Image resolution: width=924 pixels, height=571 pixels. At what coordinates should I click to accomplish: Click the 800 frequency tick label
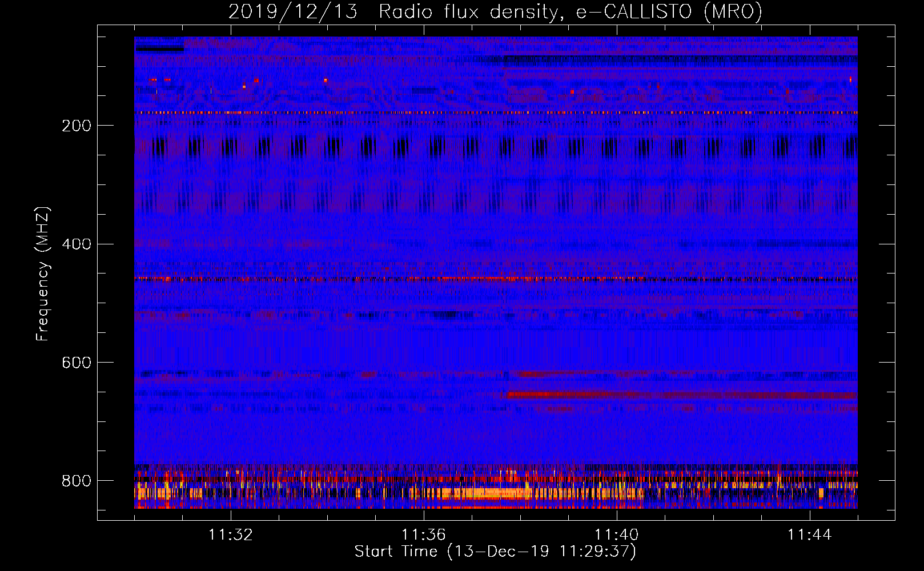[x=77, y=481]
